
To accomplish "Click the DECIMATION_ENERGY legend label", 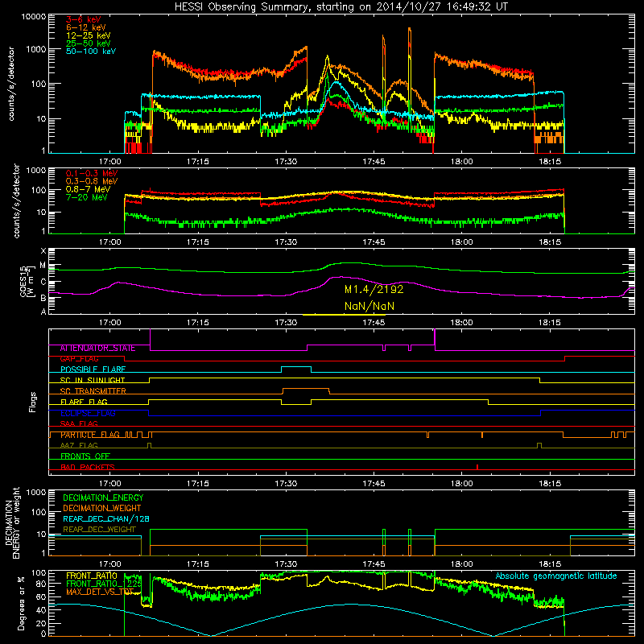I will point(103,497).
